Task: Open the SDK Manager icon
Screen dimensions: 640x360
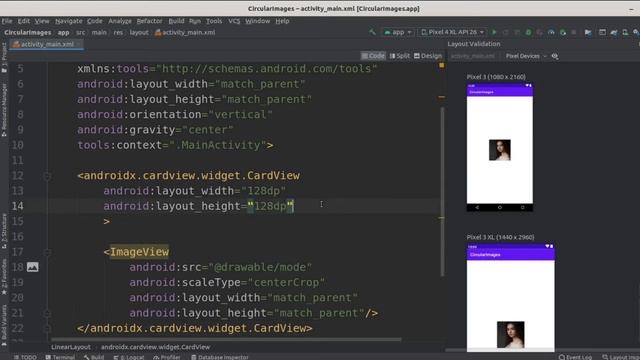Action: (636, 32)
